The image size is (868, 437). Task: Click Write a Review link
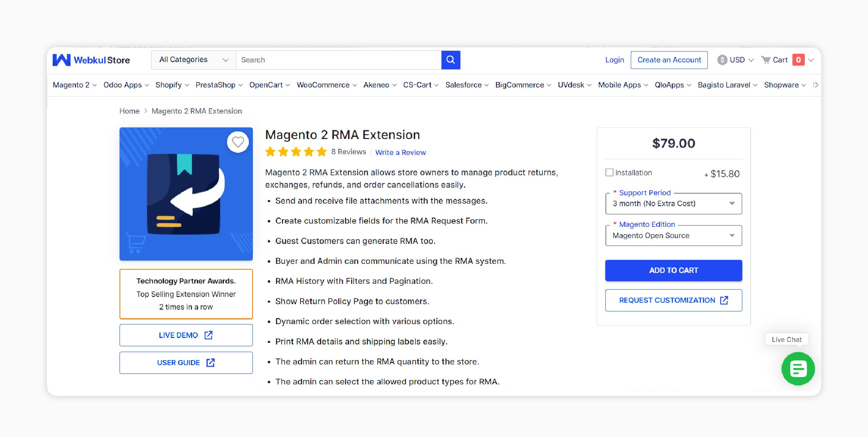[x=400, y=152]
